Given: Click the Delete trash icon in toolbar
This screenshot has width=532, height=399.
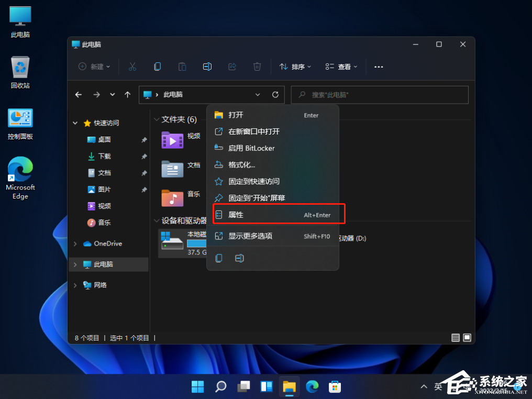Looking at the screenshot, I should click(x=257, y=66).
